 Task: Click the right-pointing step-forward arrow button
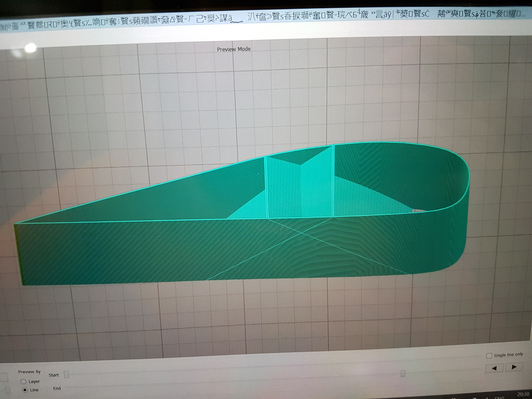514,367
